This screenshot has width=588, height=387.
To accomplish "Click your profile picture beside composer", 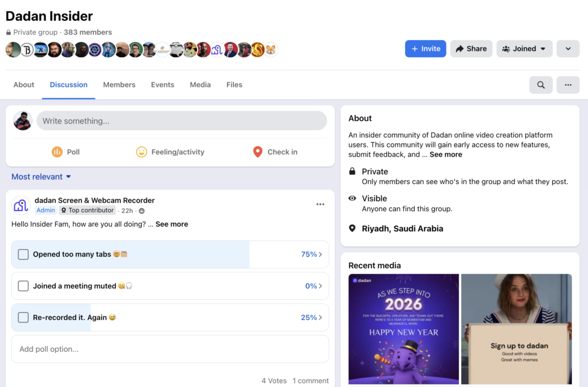I will point(23,121).
